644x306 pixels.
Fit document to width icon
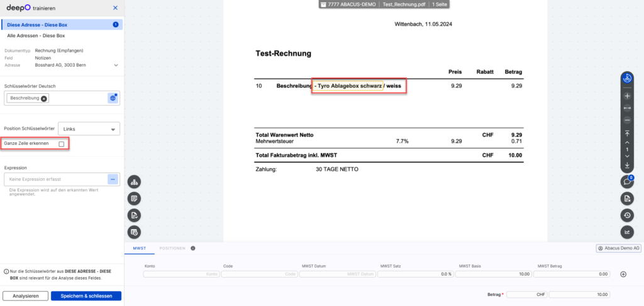click(626, 108)
